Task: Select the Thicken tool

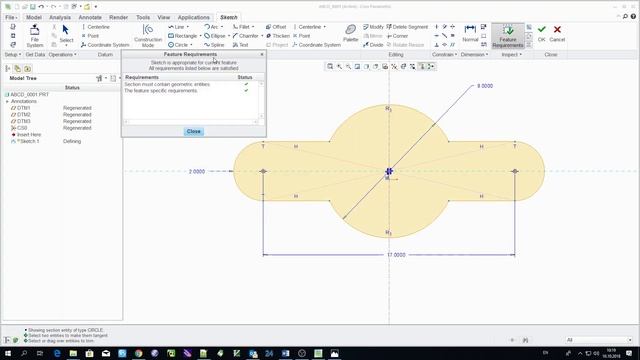Action: (278, 36)
